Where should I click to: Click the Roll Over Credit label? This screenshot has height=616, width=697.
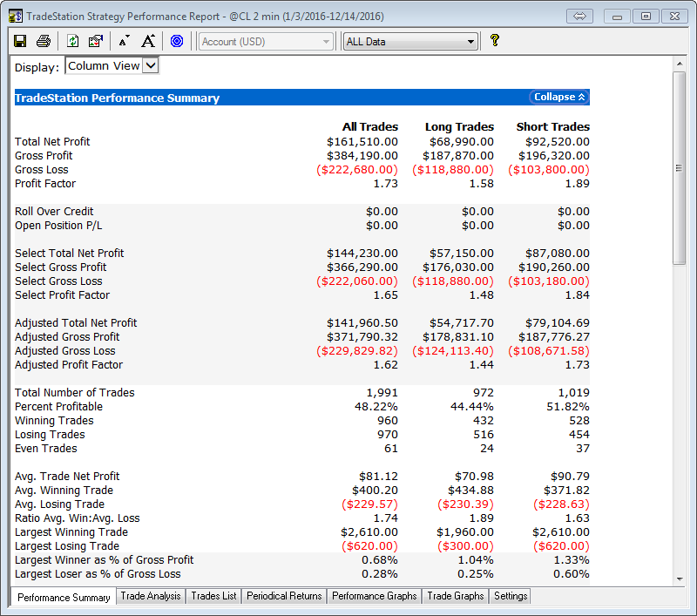[54, 211]
